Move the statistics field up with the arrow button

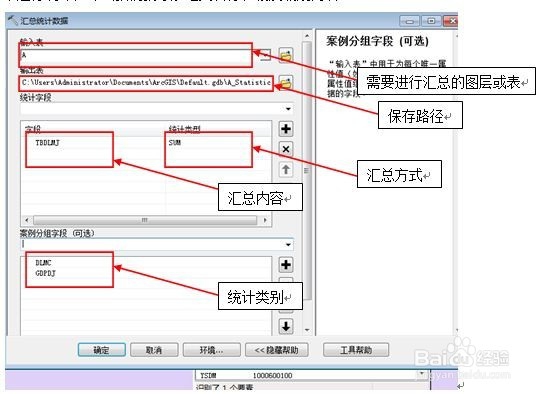(x=285, y=169)
